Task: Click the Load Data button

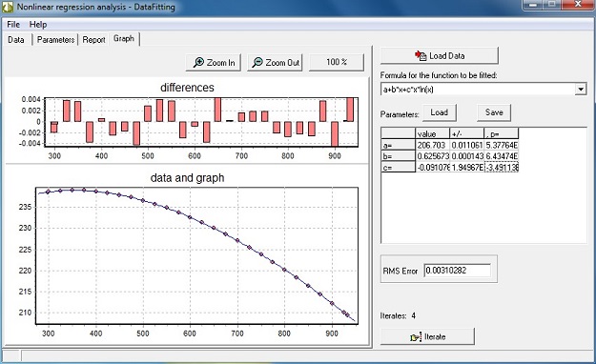Action: (440, 55)
